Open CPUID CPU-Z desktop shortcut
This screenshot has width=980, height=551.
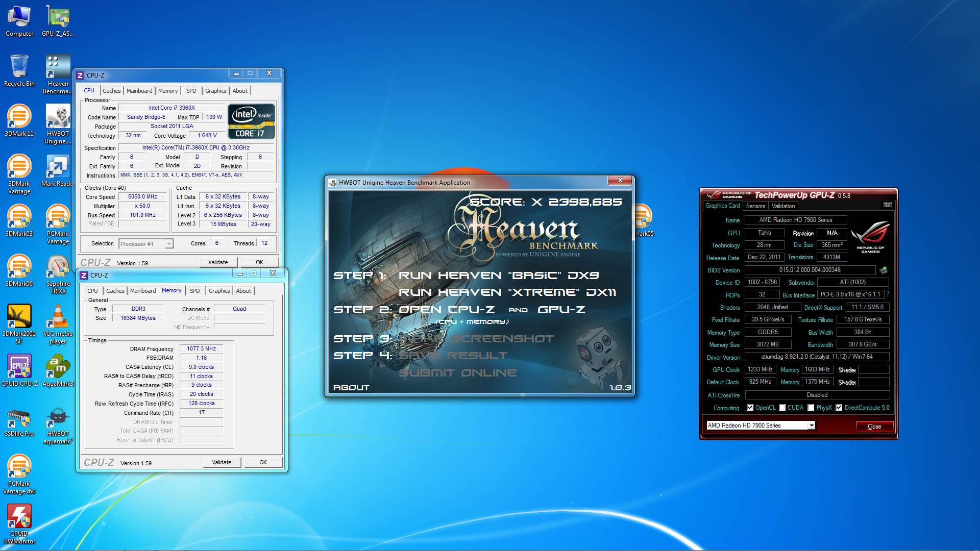click(19, 371)
